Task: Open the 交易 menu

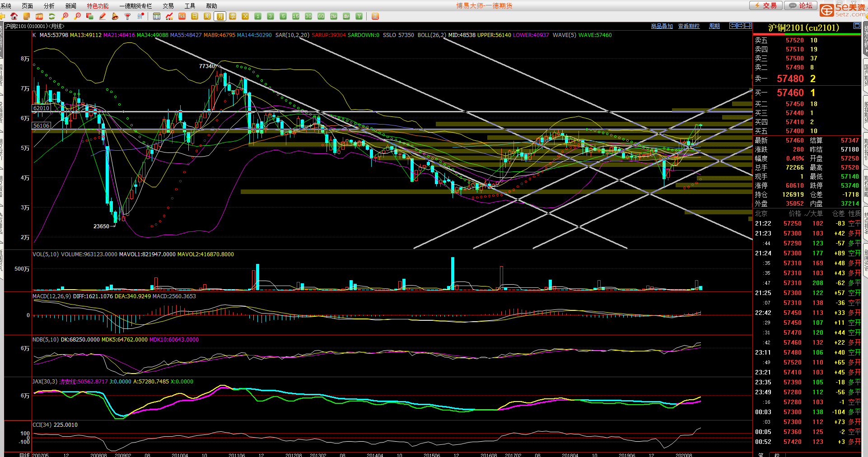Action: tap(168, 6)
